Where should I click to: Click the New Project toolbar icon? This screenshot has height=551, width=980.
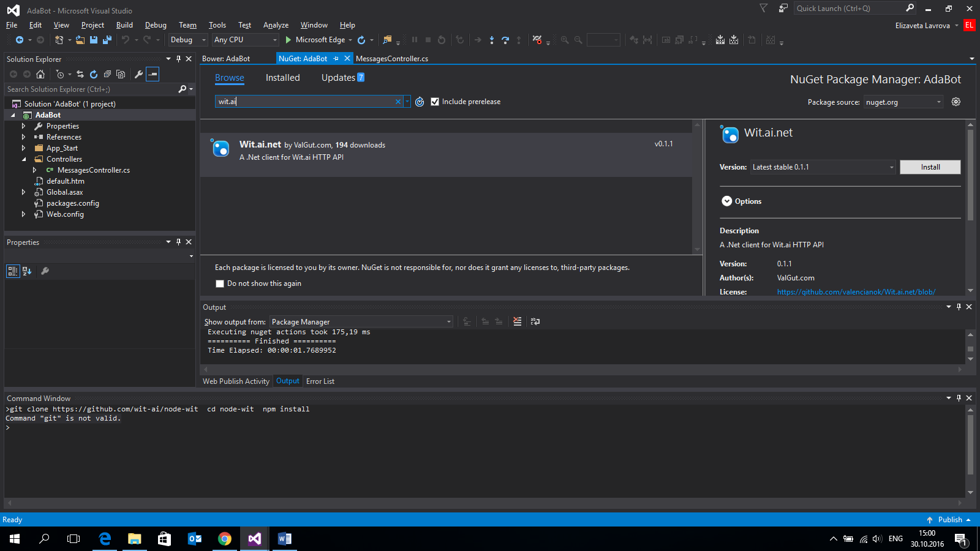pyautogui.click(x=59, y=40)
